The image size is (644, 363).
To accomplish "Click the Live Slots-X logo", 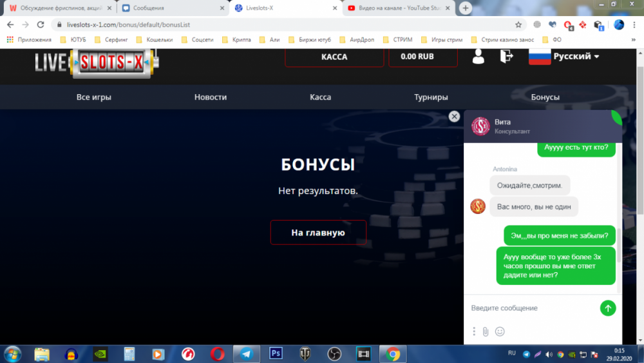I will coord(97,63).
